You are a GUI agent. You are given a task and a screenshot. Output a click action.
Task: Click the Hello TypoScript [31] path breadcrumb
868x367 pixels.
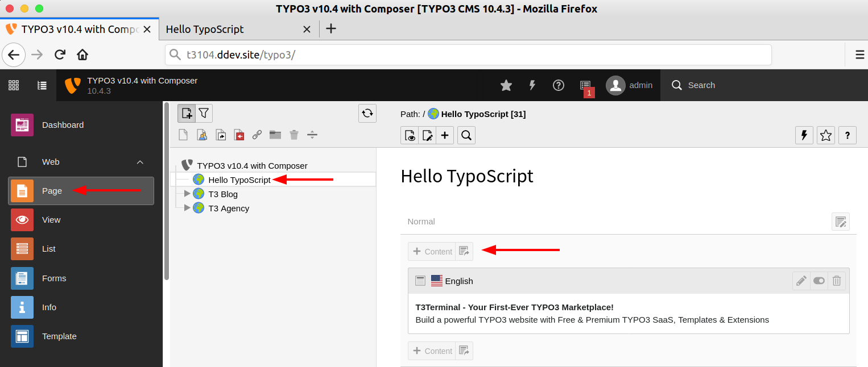(483, 114)
